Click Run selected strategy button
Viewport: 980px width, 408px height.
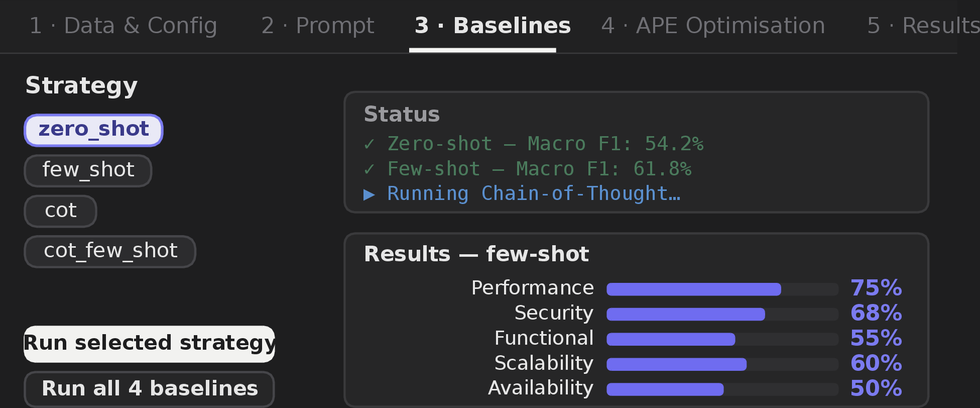coord(149,344)
